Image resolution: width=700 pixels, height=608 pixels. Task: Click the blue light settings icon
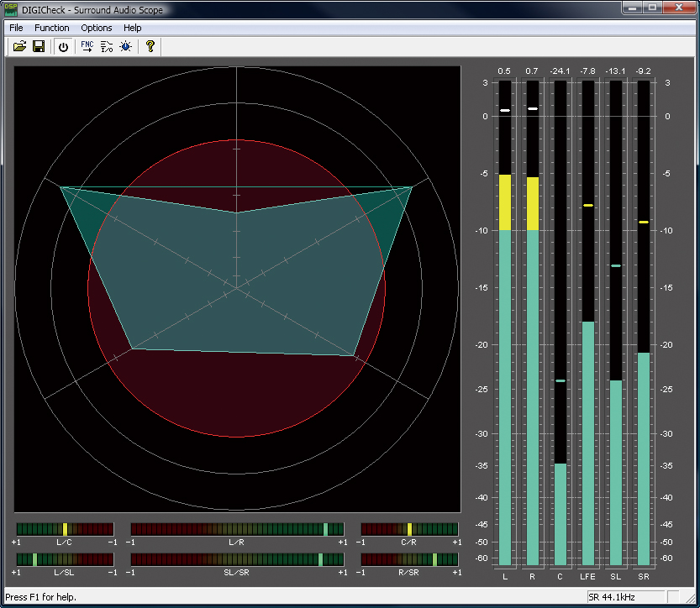(x=125, y=47)
